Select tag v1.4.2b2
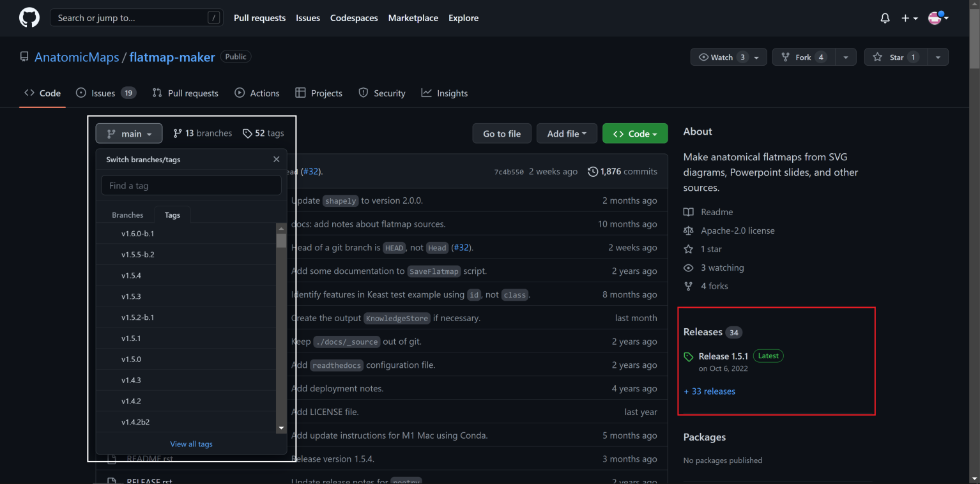Viewport: 980px width, 484px height. tap(186, 422)
